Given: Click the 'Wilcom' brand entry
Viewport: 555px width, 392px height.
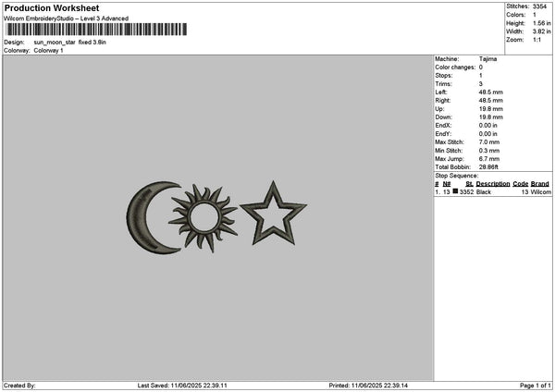Looking at the screenshot, I should tap(540, 192).
